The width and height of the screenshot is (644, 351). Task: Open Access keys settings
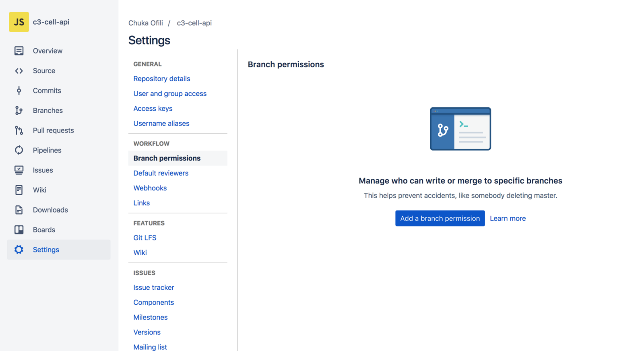[153, 108]
